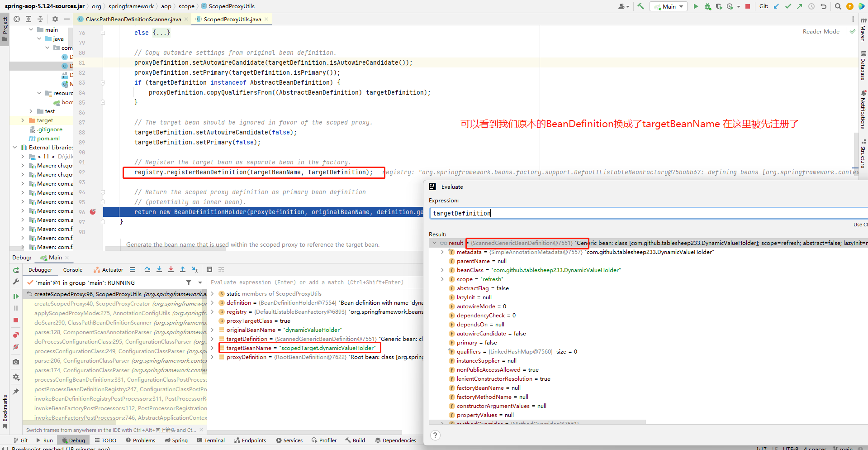Click the Git update project arrow

pyautogui.click(x=776, y=6)
